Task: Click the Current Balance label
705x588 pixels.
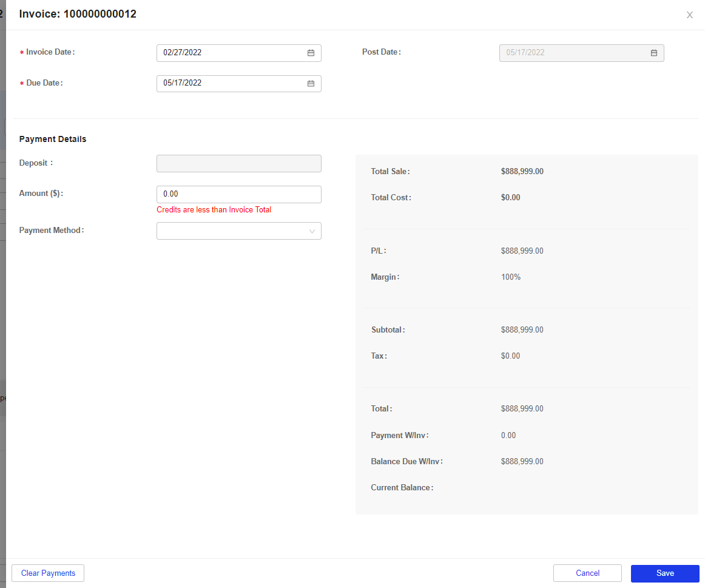Action: (x=402, y=487)
